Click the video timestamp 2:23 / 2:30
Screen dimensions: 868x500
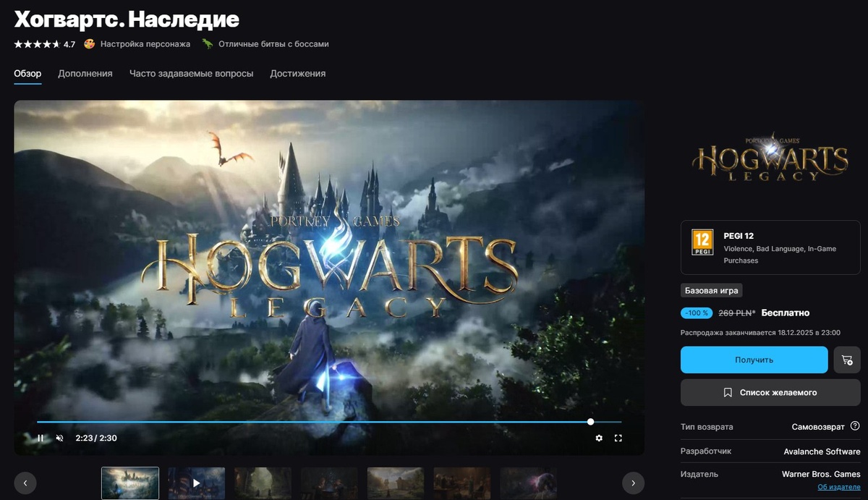click(x=96, y=438)
